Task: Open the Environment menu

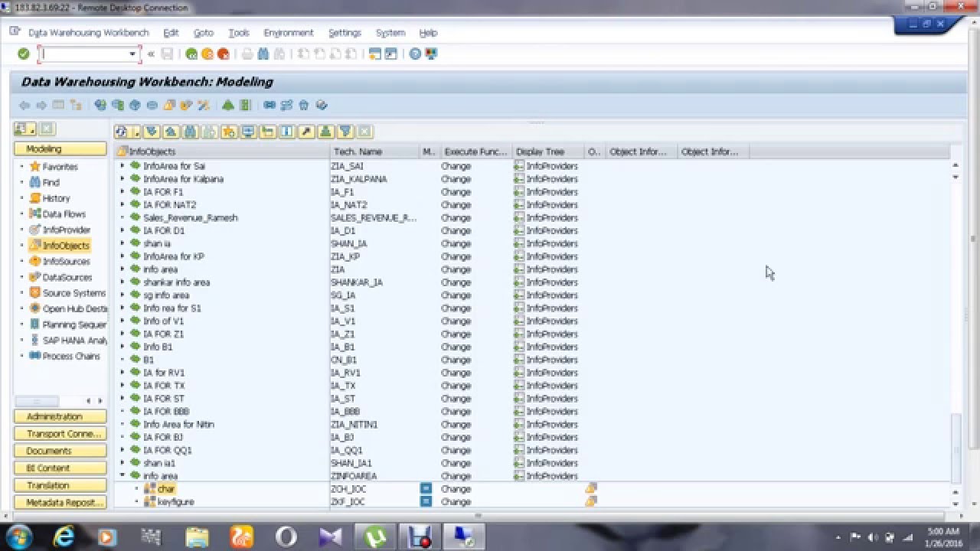Action: (x=289, y=33)
